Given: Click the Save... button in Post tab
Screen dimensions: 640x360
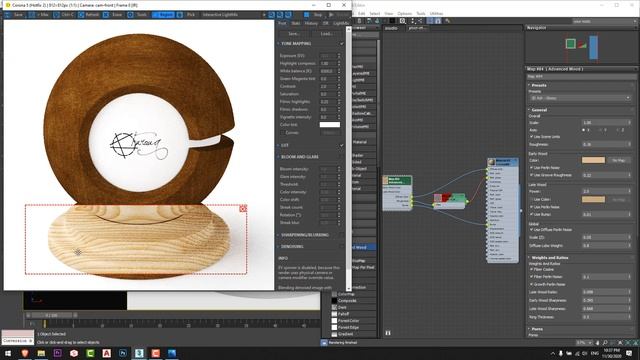Looking at the screenshot, I should click(x=294, y=33).
